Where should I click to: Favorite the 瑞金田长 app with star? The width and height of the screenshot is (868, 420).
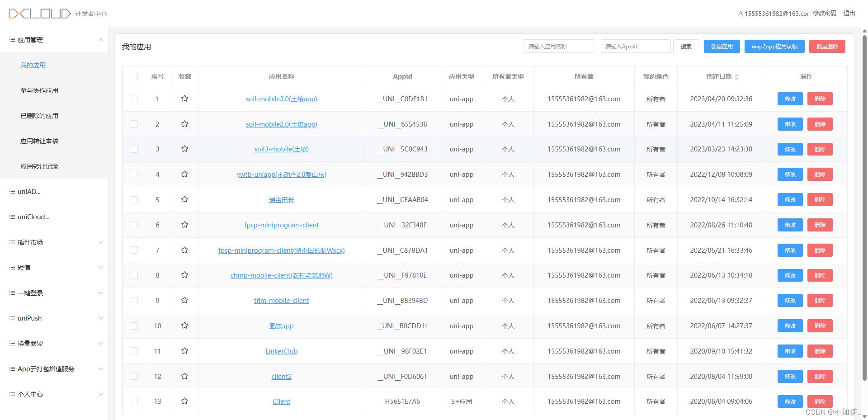tap(184, 199)
